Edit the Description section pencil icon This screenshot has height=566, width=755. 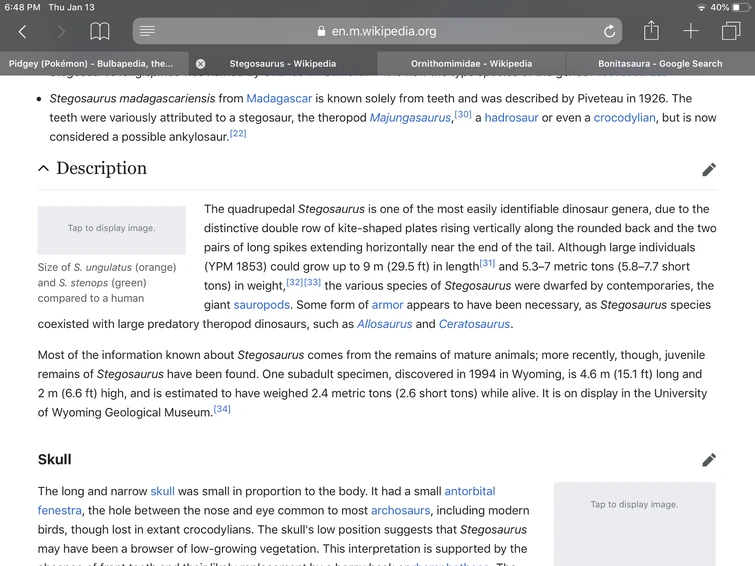708,170
